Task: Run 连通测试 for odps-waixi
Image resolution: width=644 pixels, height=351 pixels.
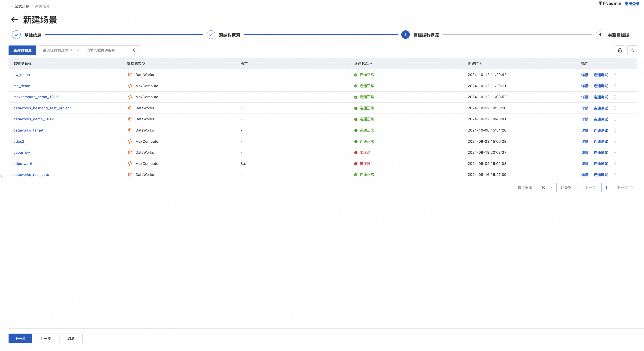Action: coord(601,164)
